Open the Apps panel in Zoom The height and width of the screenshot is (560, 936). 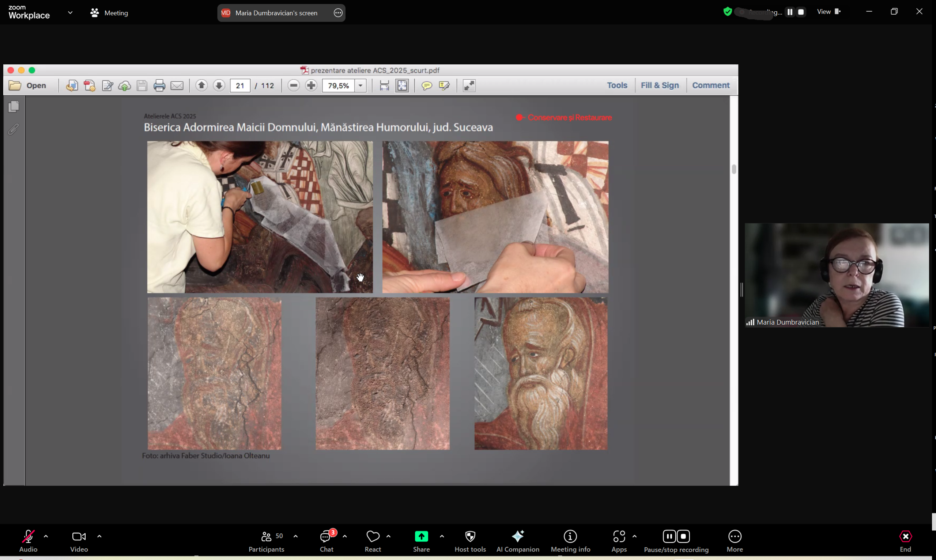point(619,541)
